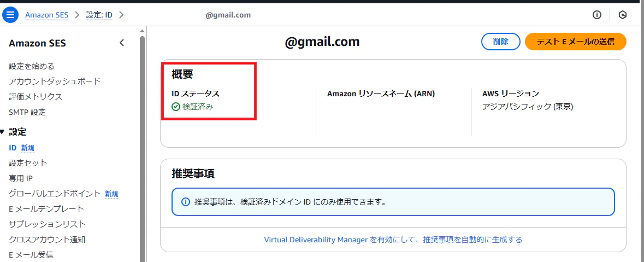Go to Amazon SES breadcrumb link
Viewport: 644px width, 262px height.
[x=47, y=15]
